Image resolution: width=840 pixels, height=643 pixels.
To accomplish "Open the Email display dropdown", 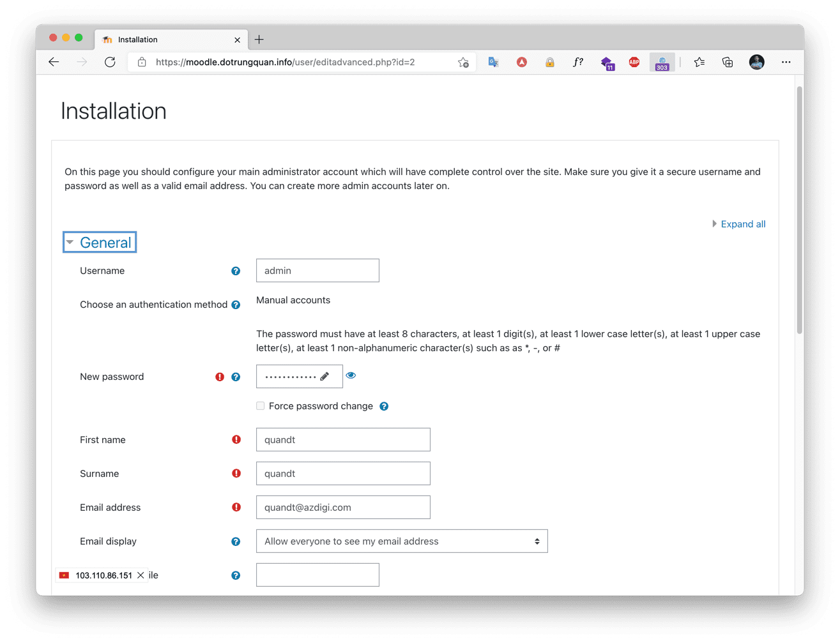I will tap(402, 541).
